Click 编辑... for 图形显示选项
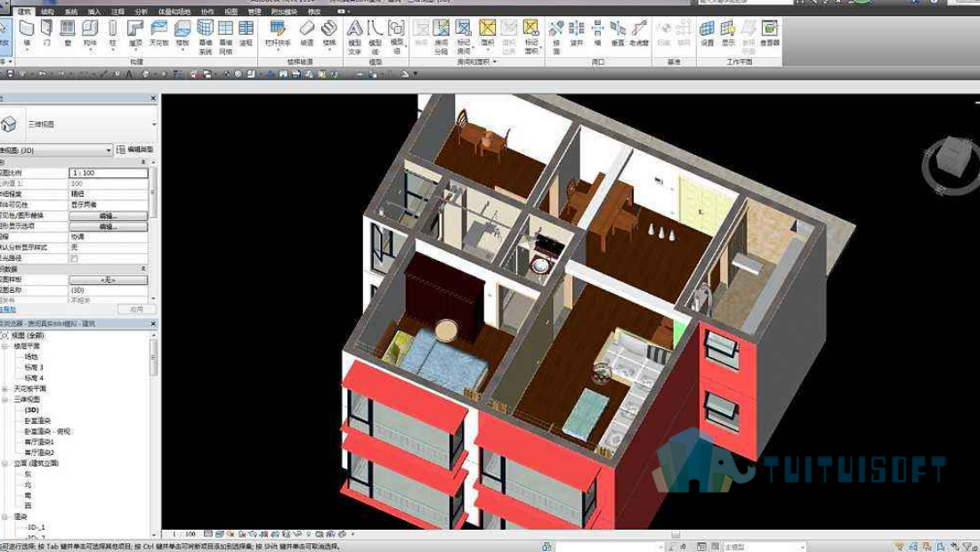This screenshot has height=552, width=980. [108, 226]
